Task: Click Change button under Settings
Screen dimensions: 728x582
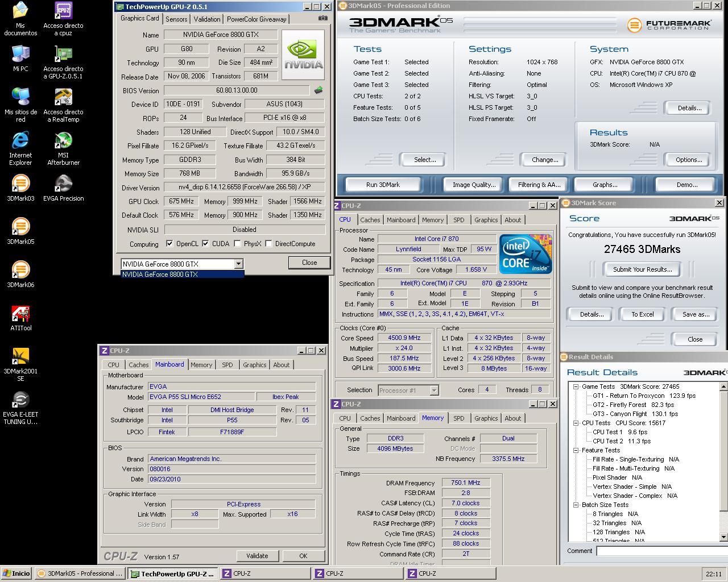Action: coord(545,160)
